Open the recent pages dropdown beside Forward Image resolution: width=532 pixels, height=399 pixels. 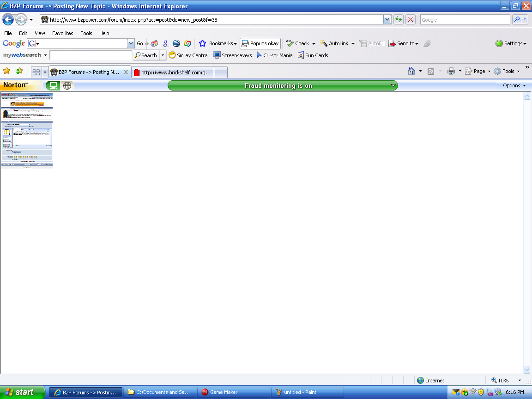[x=31, y=20]
